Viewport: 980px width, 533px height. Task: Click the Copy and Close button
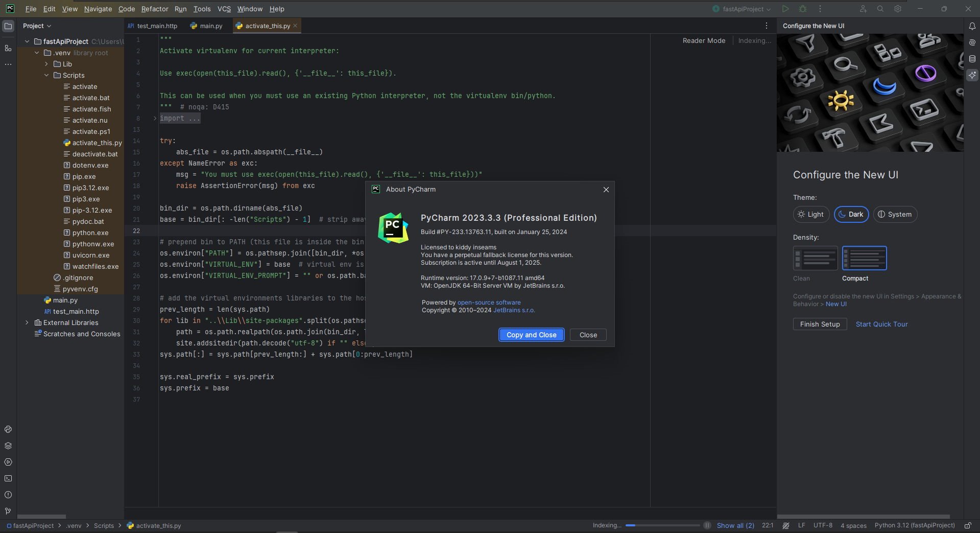click(x=531, y=335)
